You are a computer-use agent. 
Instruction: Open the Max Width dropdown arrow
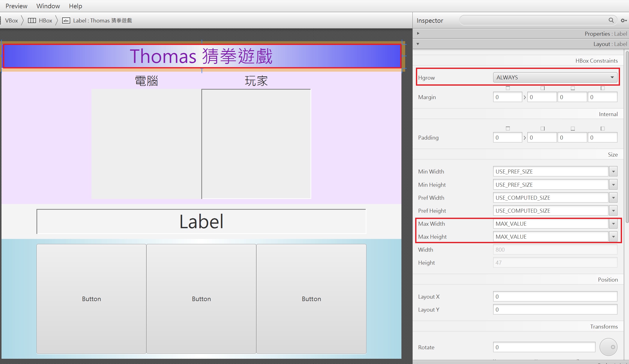click(613, 224)
